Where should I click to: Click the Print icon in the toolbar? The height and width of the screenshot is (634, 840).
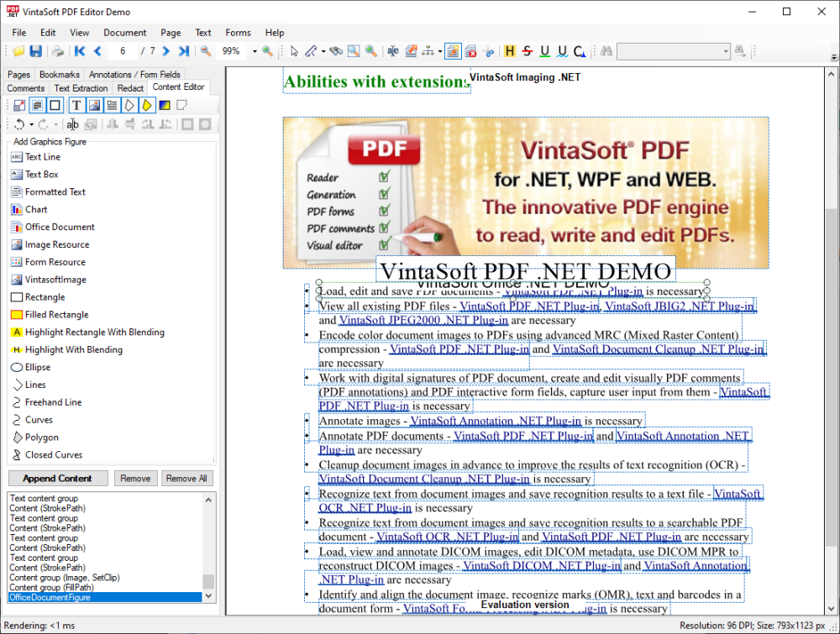(x=58, y=51)
